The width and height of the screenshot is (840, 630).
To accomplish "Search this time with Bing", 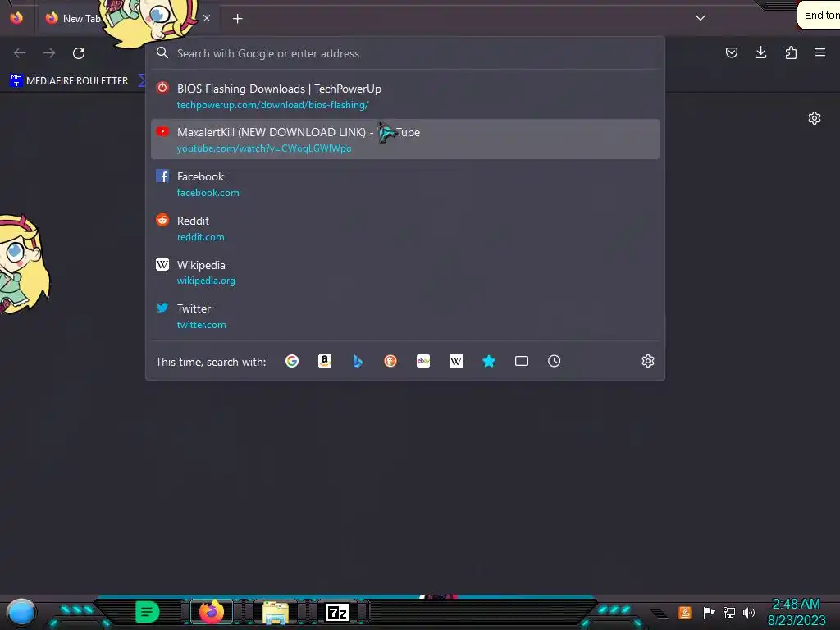I will click(358, 361).
